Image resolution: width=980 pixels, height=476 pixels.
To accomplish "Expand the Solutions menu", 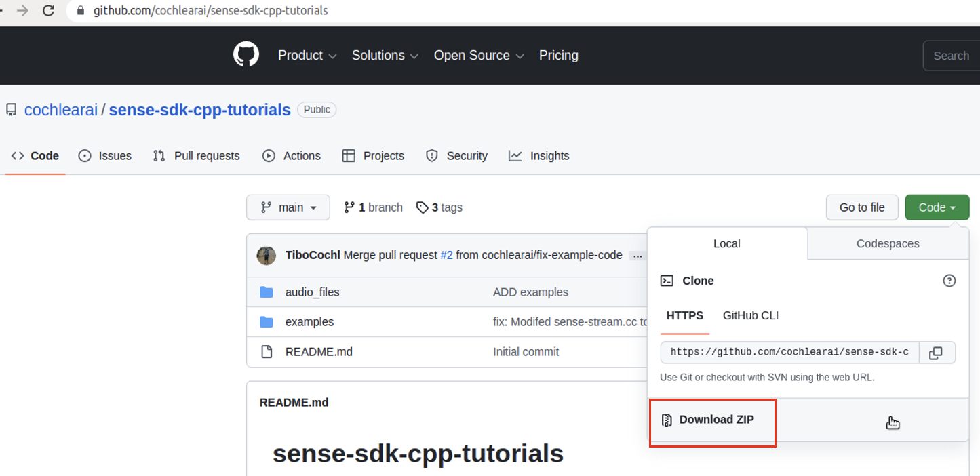I will point(385,56).
